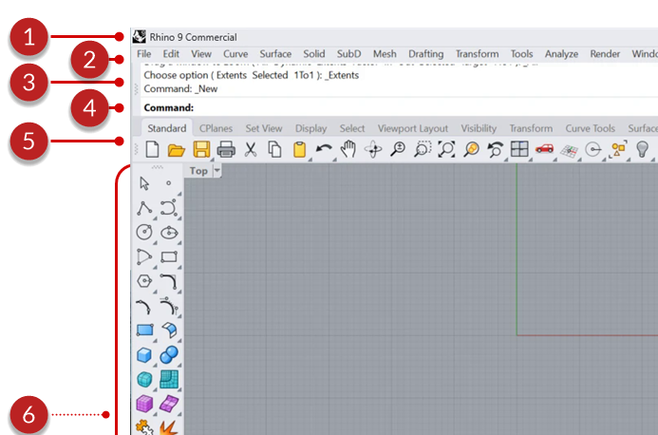
Task: Select the single Point tool
Action: 169,183
